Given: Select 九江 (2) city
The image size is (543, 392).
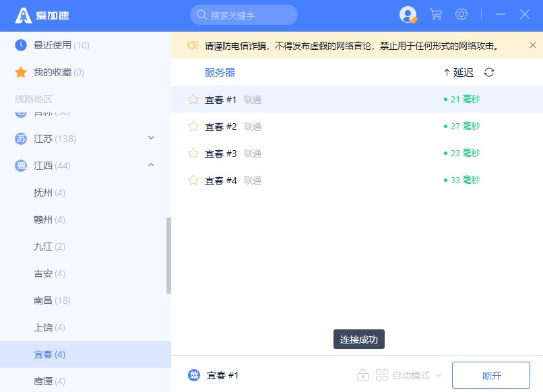Looking at the screenshot, I should tap(86, 247).
